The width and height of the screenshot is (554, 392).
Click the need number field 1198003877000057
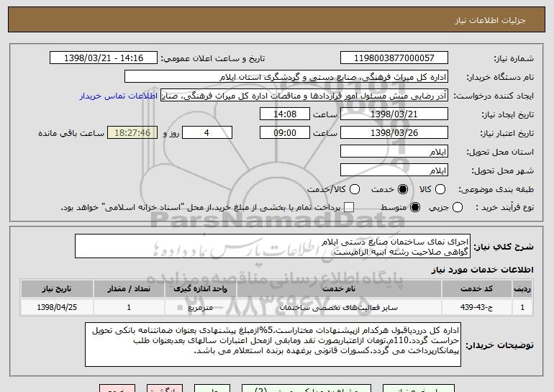click(x=394, y=58)
